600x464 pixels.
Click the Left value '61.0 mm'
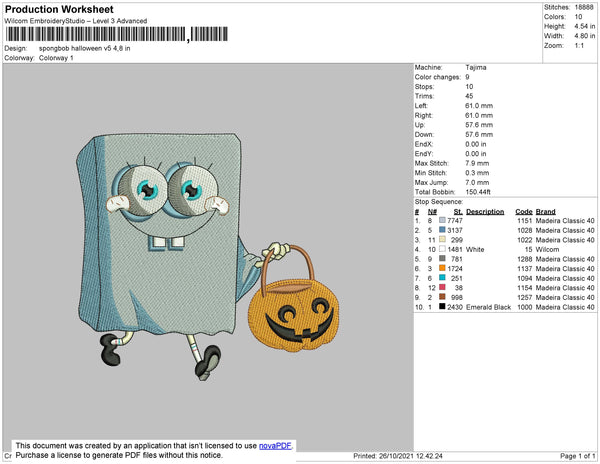(479, 106)
